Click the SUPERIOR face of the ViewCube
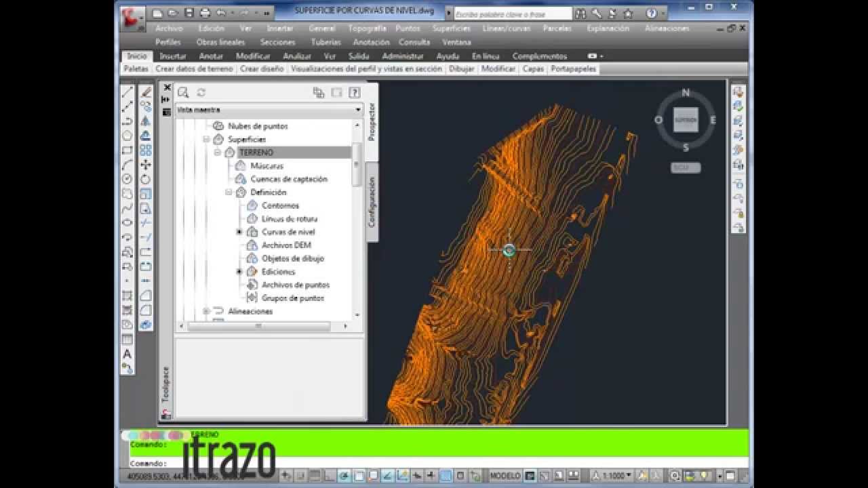Viewport: 868px width, 488px height. pyautogui.click(x=686, y=120)
